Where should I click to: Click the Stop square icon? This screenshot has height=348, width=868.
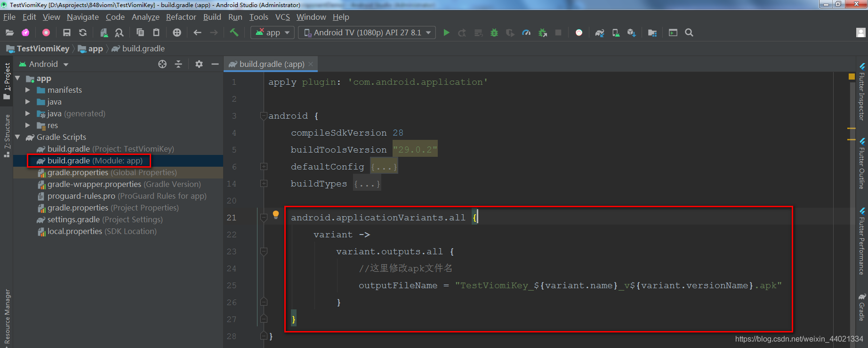click(x=558, y=32)
